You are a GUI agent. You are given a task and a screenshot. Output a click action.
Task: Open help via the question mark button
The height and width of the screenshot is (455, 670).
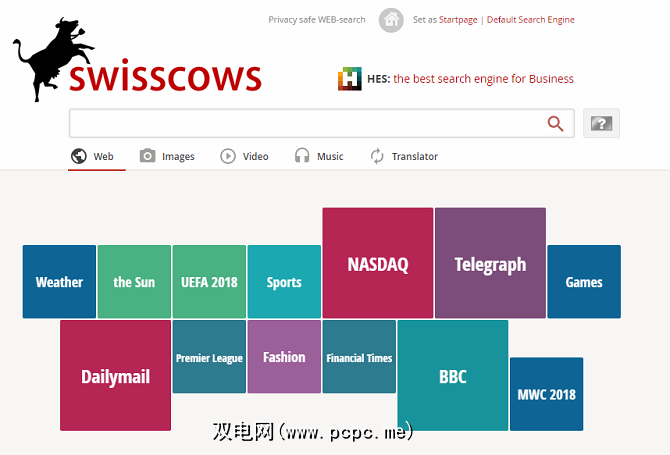(x=601, y=123)
